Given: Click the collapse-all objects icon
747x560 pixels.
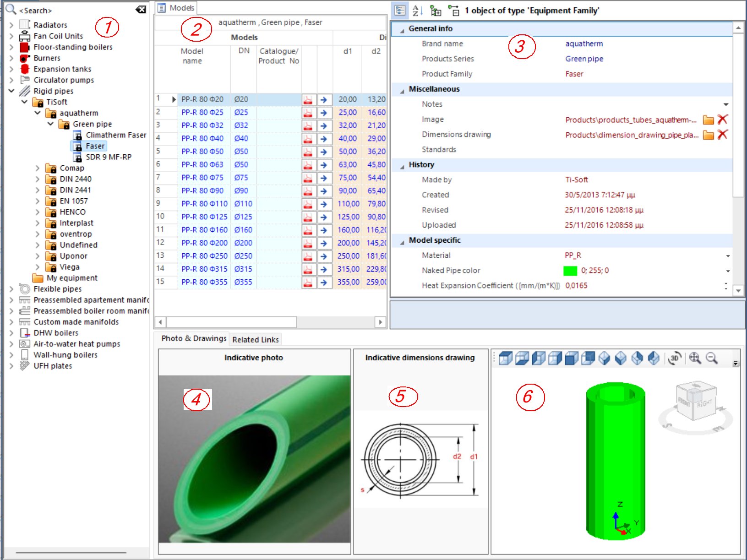Looking at the screenshot, I should click(453, 10).
